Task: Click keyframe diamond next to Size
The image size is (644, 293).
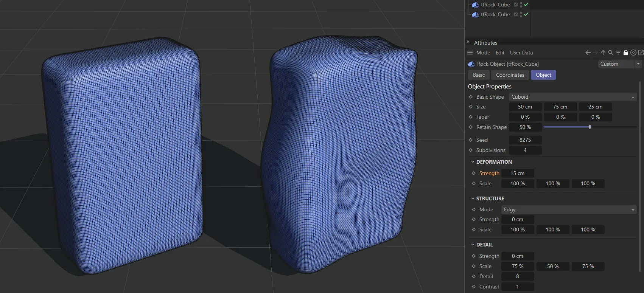Action: 471,107
